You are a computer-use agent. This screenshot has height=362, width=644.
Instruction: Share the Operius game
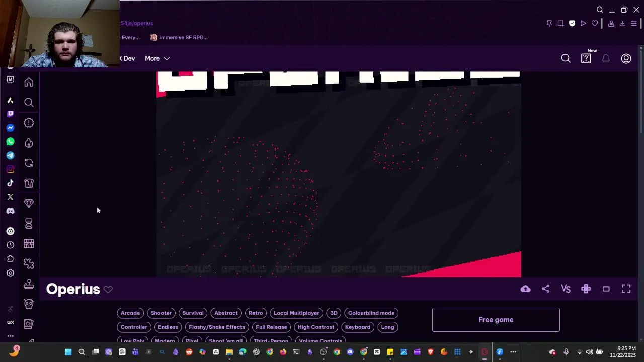pos(545,289)
